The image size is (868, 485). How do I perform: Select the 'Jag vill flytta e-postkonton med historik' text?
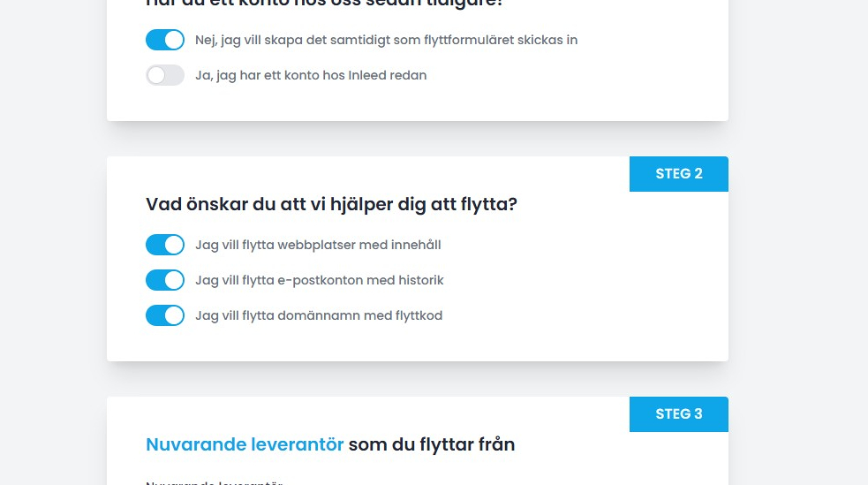click(319, 280)
